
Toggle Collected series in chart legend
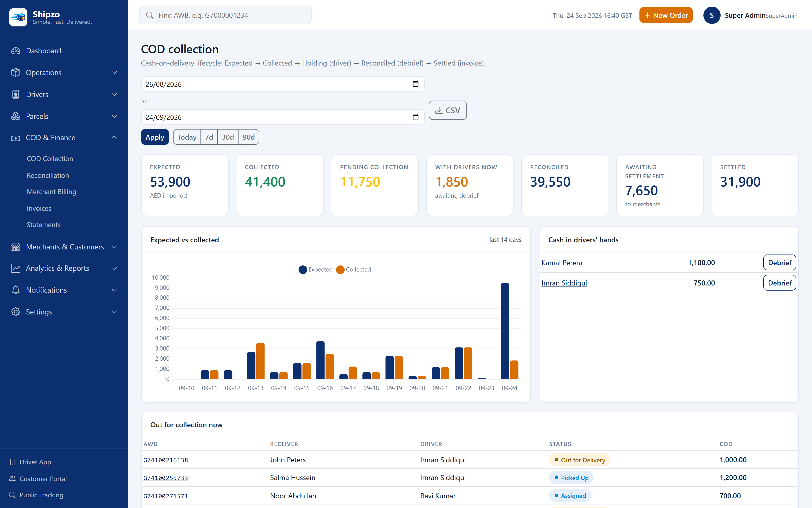coord(354,269)
